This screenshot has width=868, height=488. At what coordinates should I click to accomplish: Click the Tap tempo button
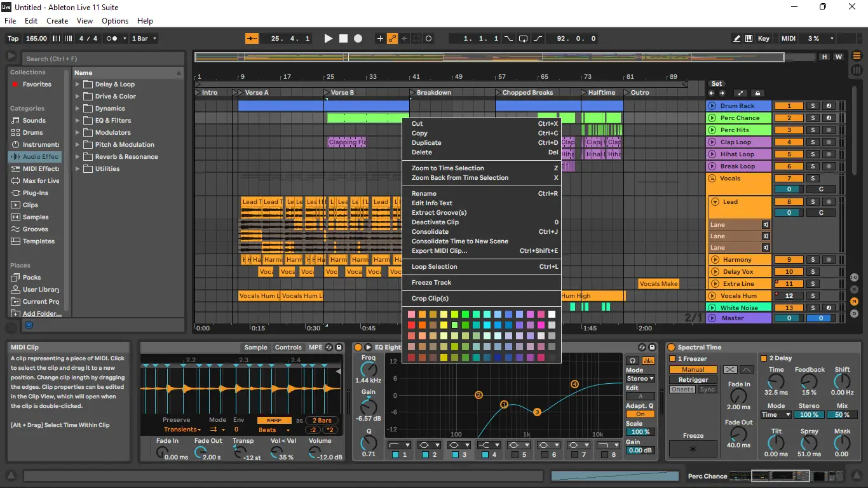[x=13, y=39]
